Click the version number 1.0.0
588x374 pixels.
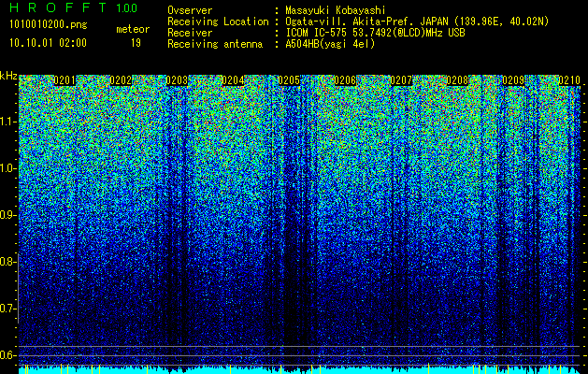pos(126,7)
